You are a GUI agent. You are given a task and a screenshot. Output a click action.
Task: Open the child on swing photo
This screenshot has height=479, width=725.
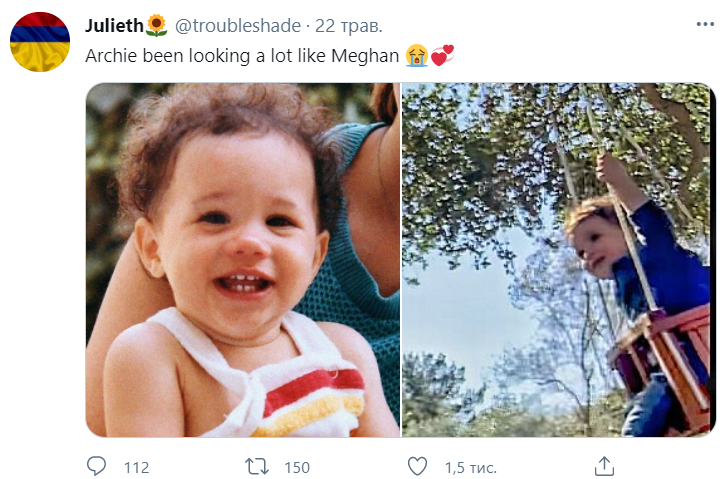pos(559,260)
